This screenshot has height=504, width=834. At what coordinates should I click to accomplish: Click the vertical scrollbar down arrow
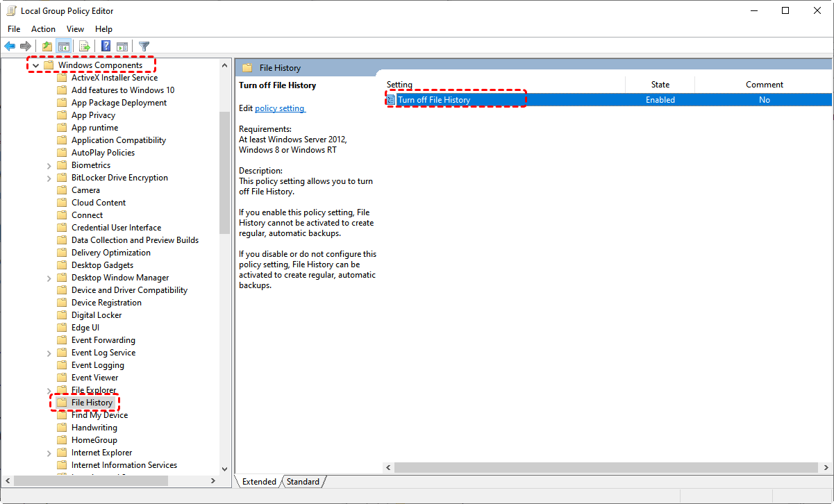224,469
